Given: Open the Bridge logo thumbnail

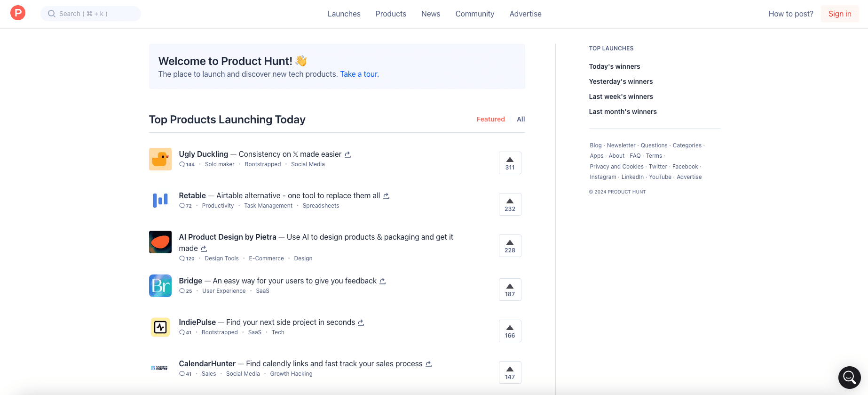Looking at the screenshot, I should click(x=160, y=286).
